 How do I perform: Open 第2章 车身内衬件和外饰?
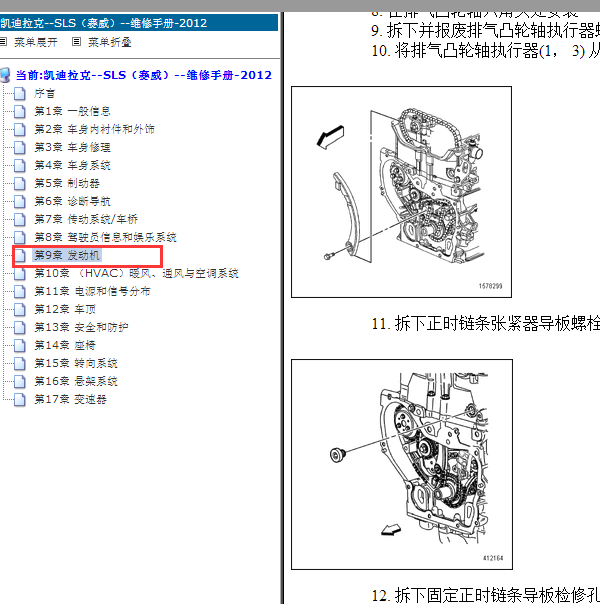click(94, 129)
